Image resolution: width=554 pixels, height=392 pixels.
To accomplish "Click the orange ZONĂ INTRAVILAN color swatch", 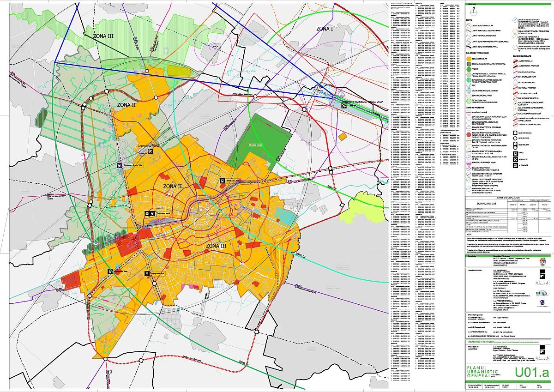I will tap(469, 59).
